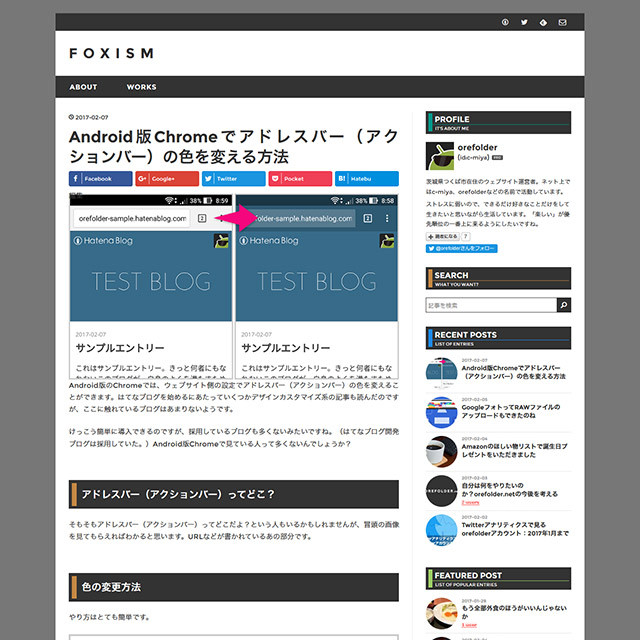This screenshot has width=640, height=640.
Task: Open featured post about eating out for every meal
Action: 514,612
